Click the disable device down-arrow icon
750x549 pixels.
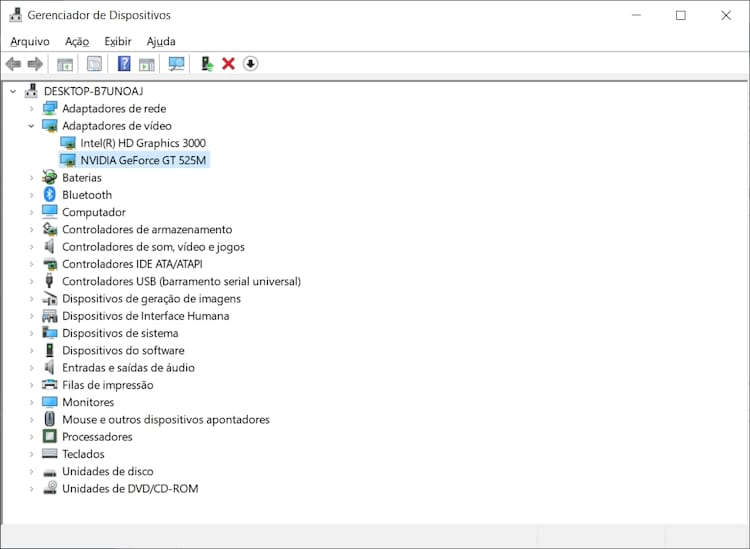(x=250, y=64)
